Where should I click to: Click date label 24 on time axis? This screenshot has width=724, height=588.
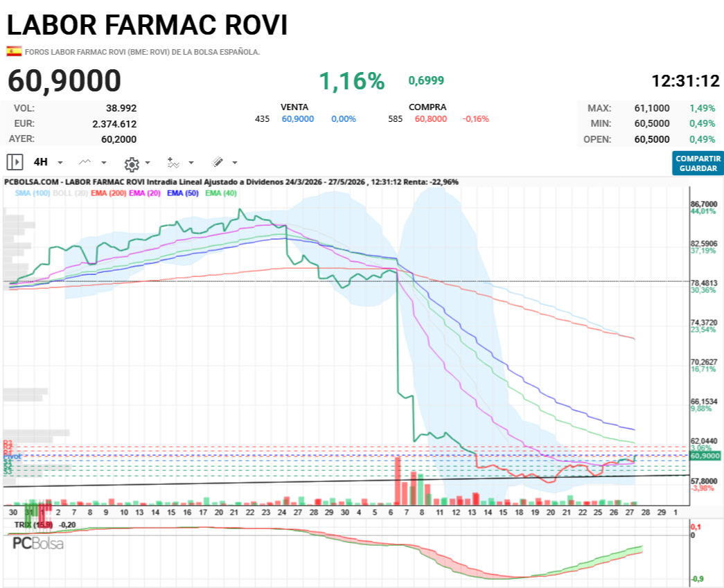(282, 512)
